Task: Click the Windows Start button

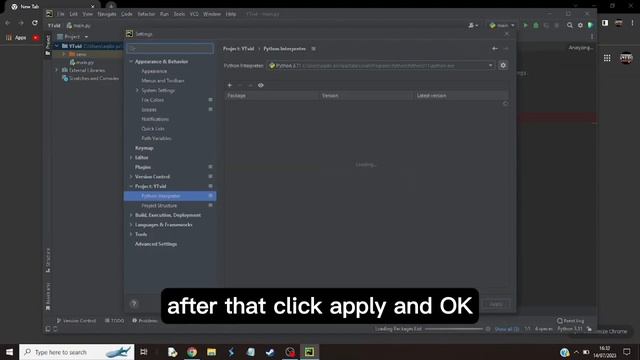Action: pos(9,352)
